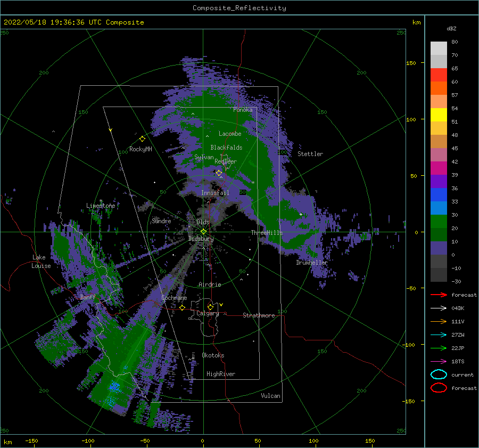Click the Olds city label
The image size is (479, 448).
point(203,222)
